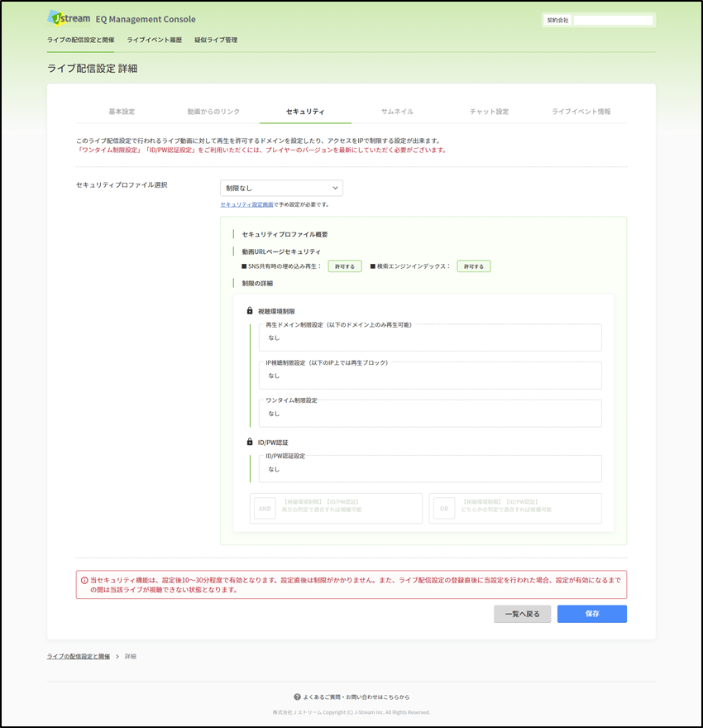Click the EQ Management Console title
The width and height of the screenshot is (703, 728).
[x=146, y=19]
